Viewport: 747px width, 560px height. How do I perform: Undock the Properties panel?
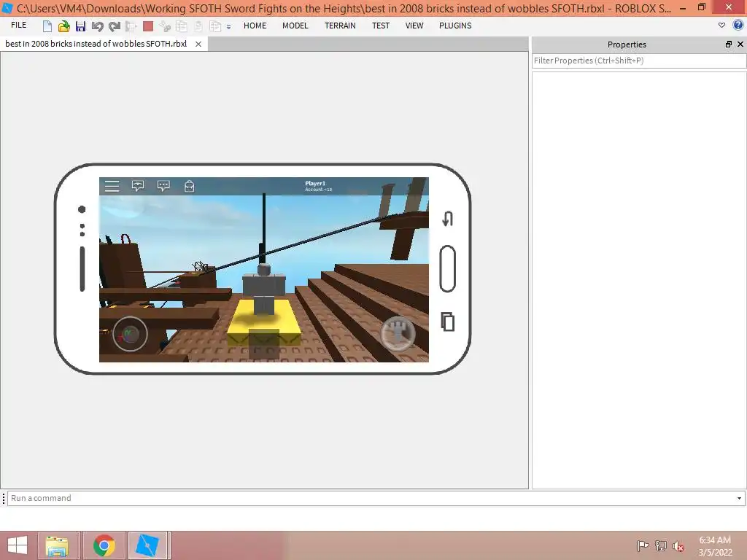(x=729, y=44)
